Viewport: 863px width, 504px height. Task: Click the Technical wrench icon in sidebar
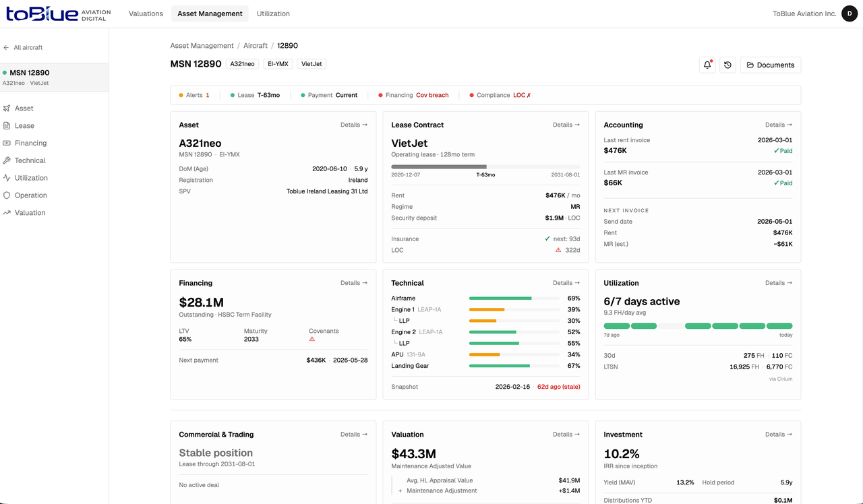coord(7,160)
